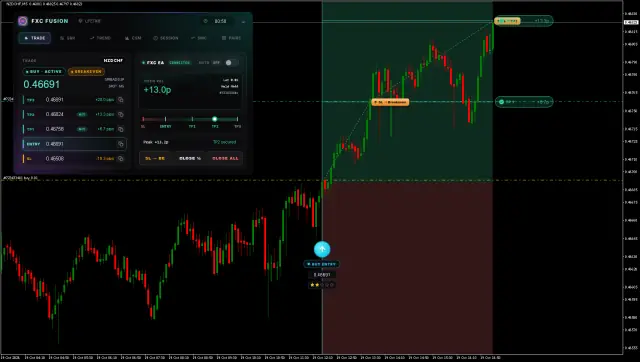Copy the TP1 price with its copy icon
The width and height of the screenshot is (640, 362).
tap(121, 129)
